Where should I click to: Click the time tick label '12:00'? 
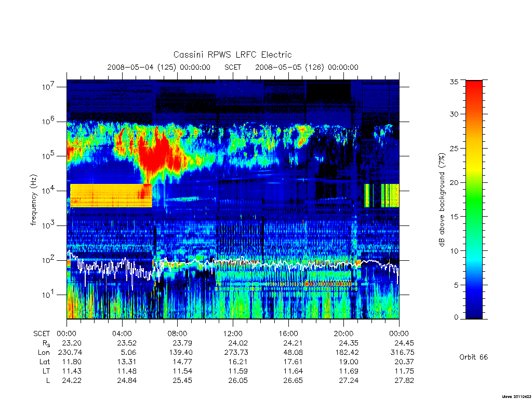pyautogui.click(x=233, y=334)
